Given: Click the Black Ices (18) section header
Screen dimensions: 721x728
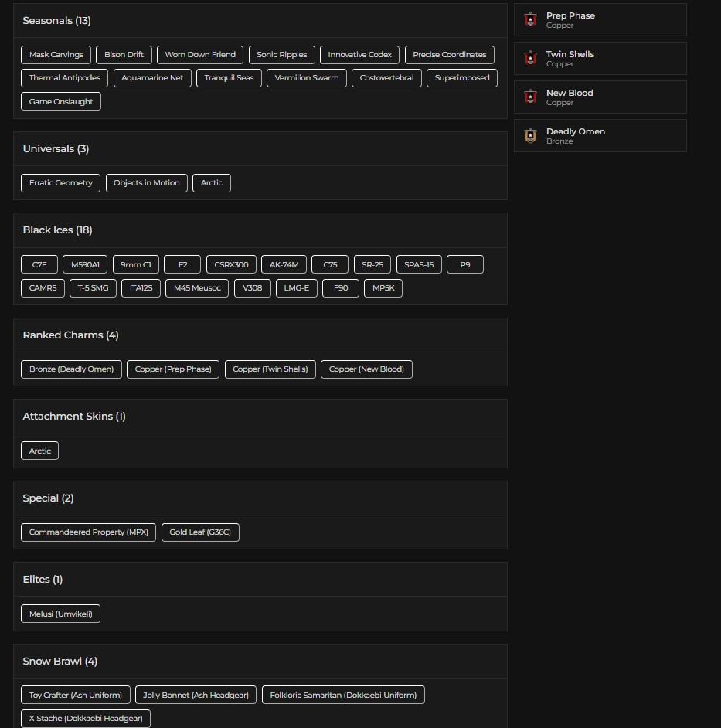Looking at the screenshot, I should (x=57, y=230).
